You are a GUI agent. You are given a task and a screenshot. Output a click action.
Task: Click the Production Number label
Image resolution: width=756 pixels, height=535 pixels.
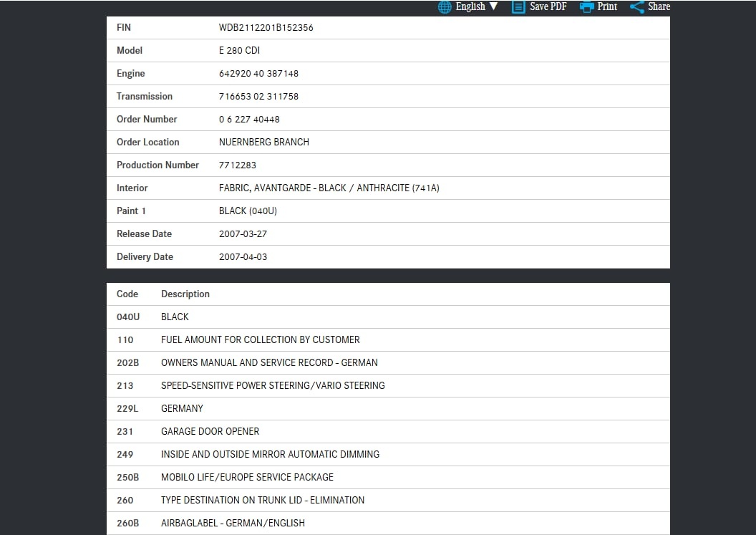(x=157, y=165)
